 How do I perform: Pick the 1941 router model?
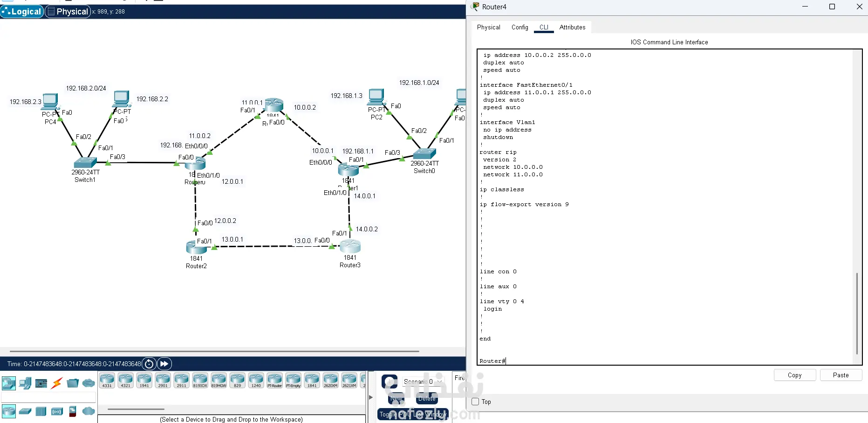click(144, 380)
